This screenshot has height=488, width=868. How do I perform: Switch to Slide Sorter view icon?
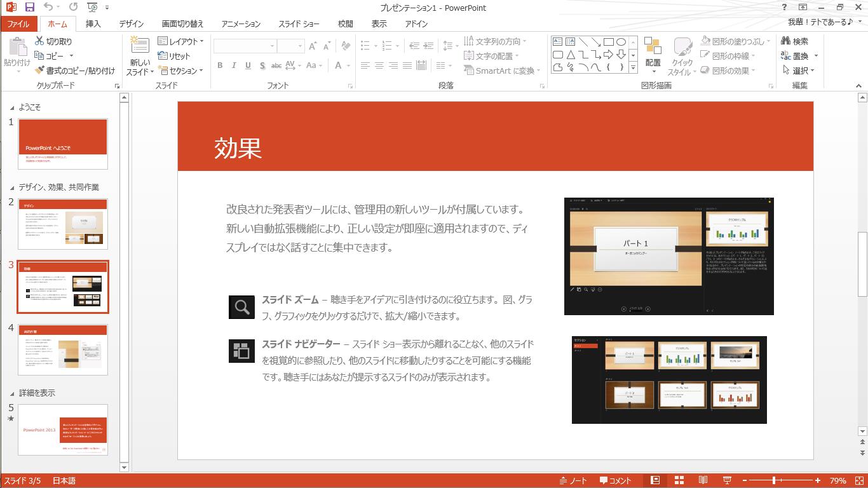point(679,481)
